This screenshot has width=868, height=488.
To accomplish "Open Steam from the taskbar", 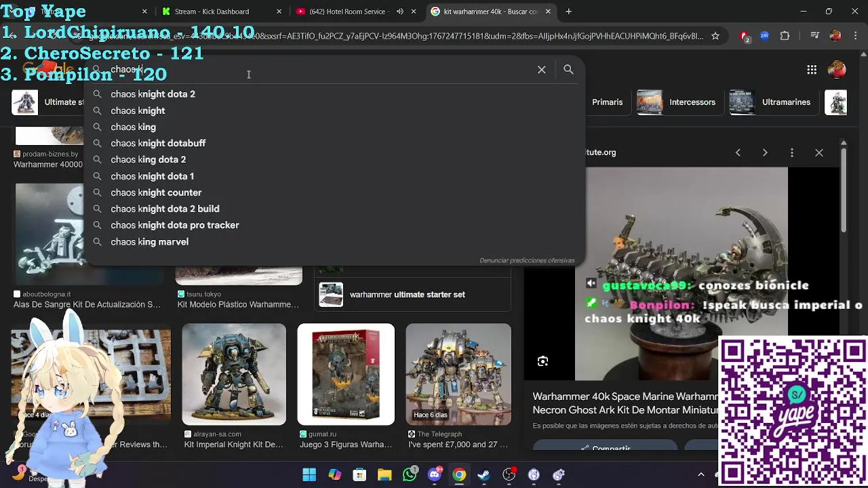I will (484, 474).
